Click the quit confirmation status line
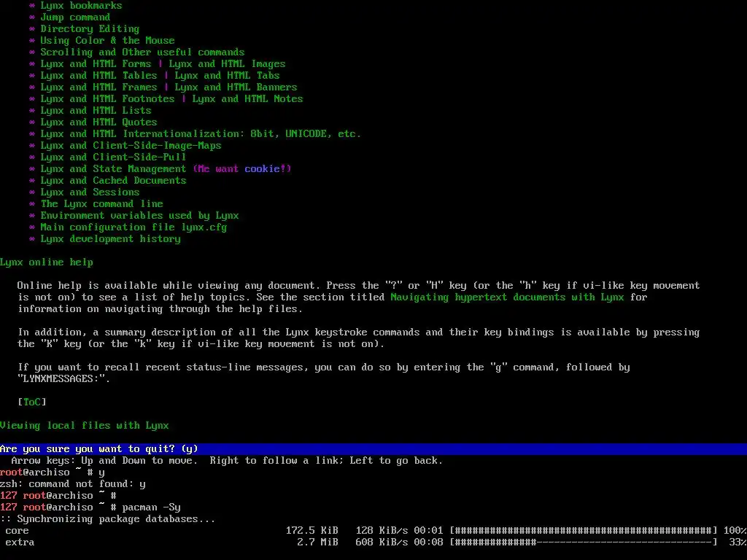This screenshot has width=747, height=560. pos(373,449)
